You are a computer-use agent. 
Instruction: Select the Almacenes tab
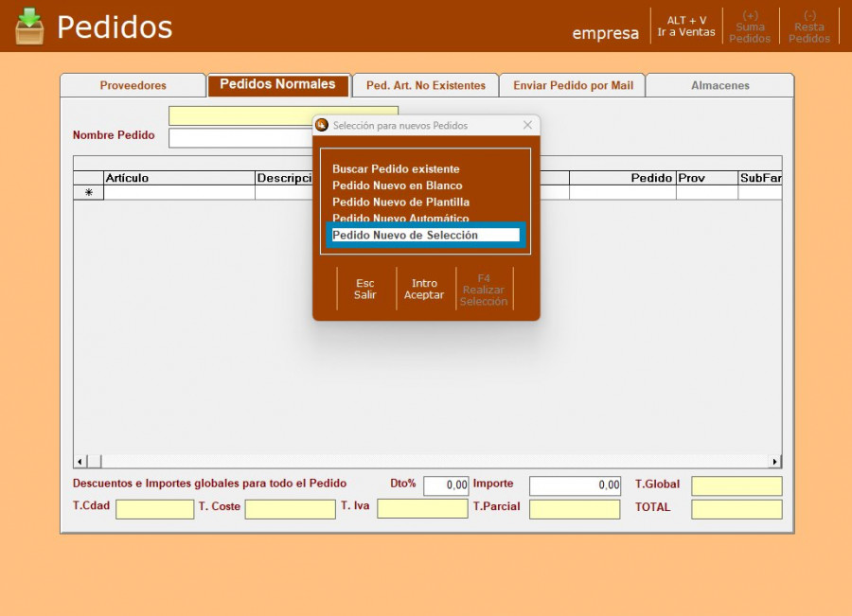[719, 85]
